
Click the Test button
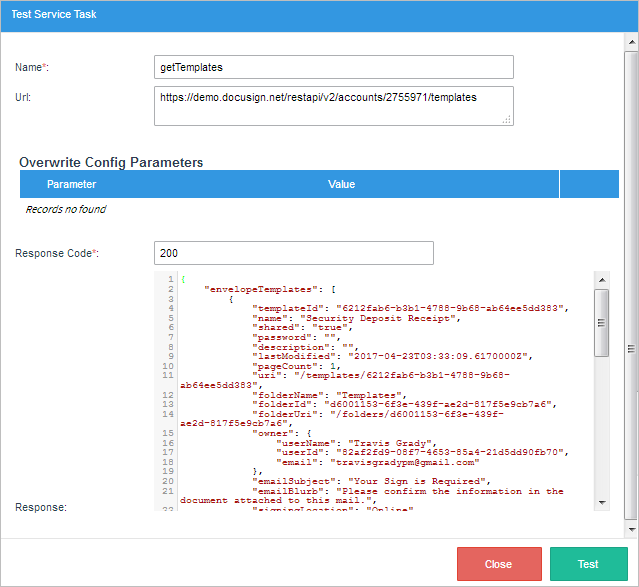588,564
